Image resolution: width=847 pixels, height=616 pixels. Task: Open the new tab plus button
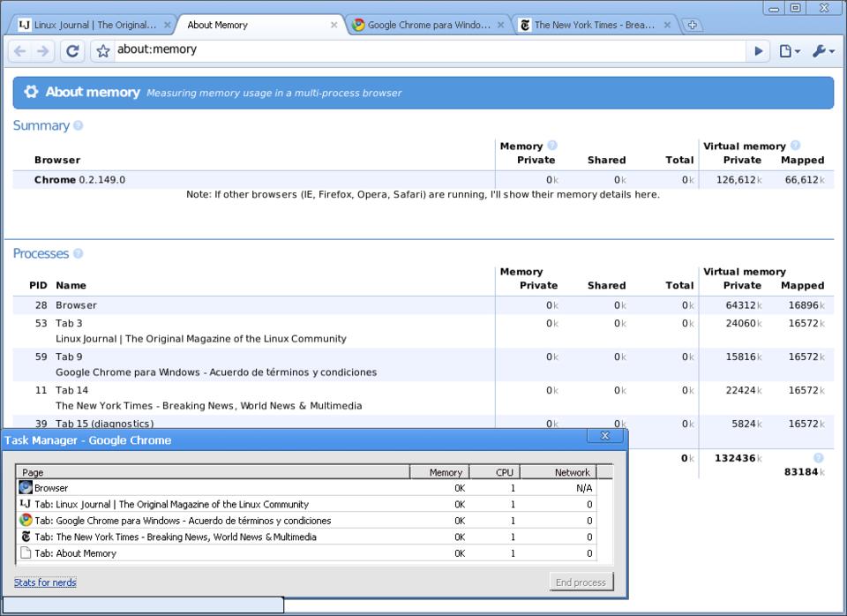tap(693, 25)
